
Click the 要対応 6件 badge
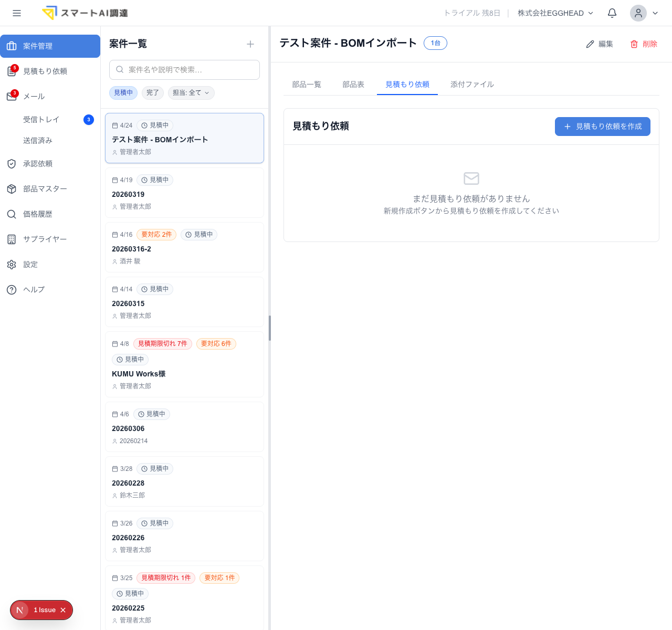click(x=216, y=344)
